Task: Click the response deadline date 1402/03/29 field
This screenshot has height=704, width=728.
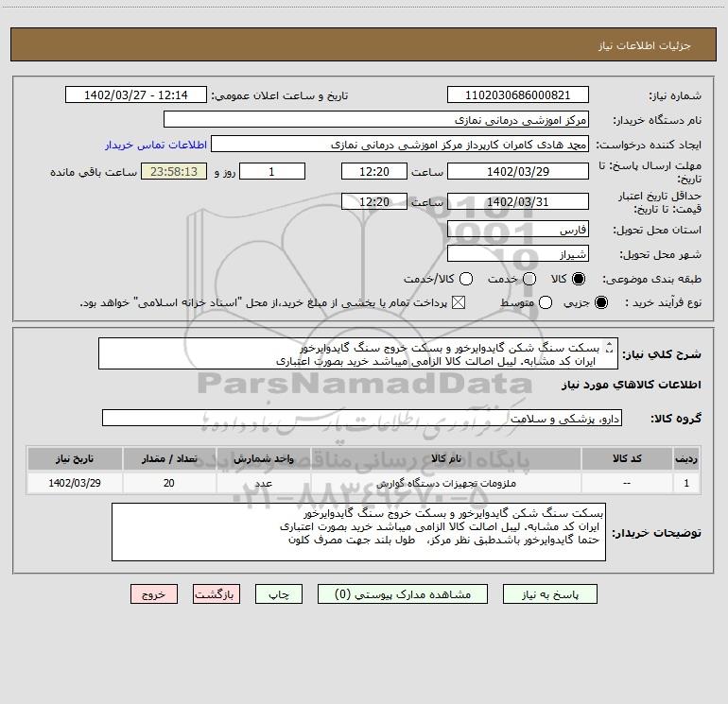Action: (x=518, y=171)
